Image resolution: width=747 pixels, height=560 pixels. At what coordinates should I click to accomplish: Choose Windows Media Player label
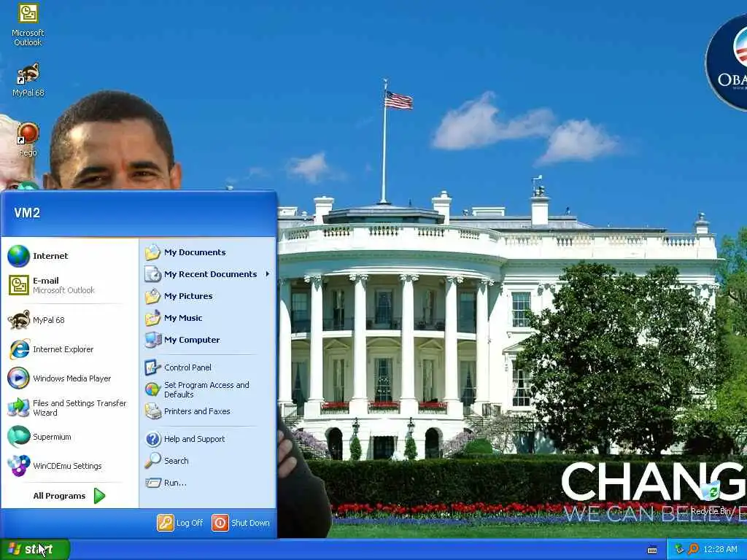tap(72, 378)
